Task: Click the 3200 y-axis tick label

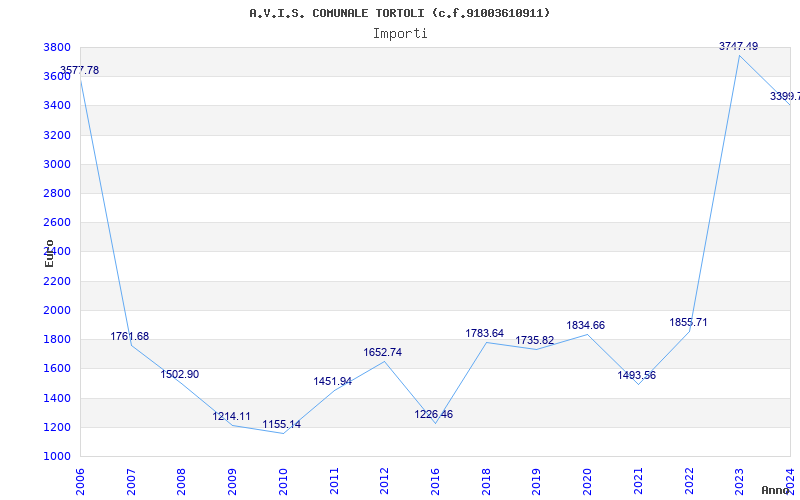Action: coord(57,135)
